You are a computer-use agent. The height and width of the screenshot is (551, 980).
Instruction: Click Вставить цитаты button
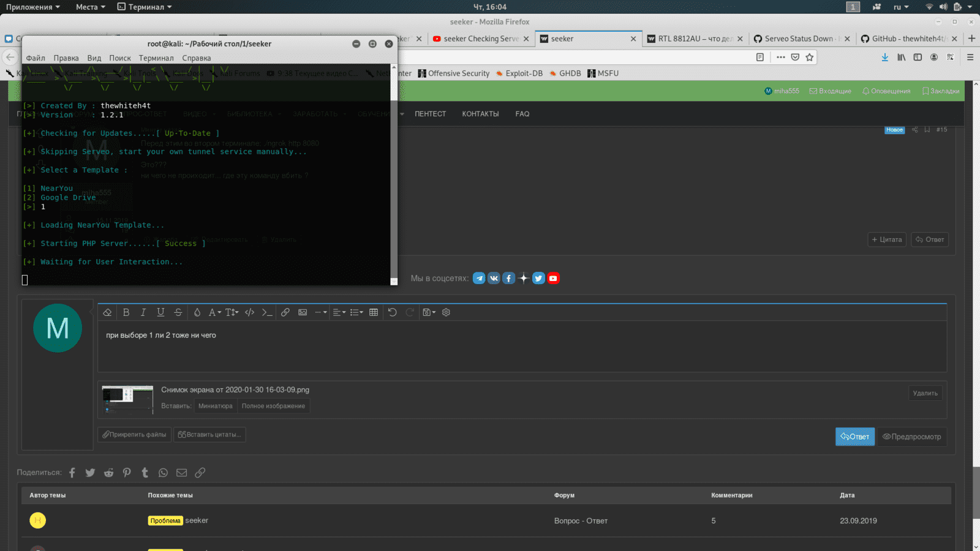tap(209, 435)
